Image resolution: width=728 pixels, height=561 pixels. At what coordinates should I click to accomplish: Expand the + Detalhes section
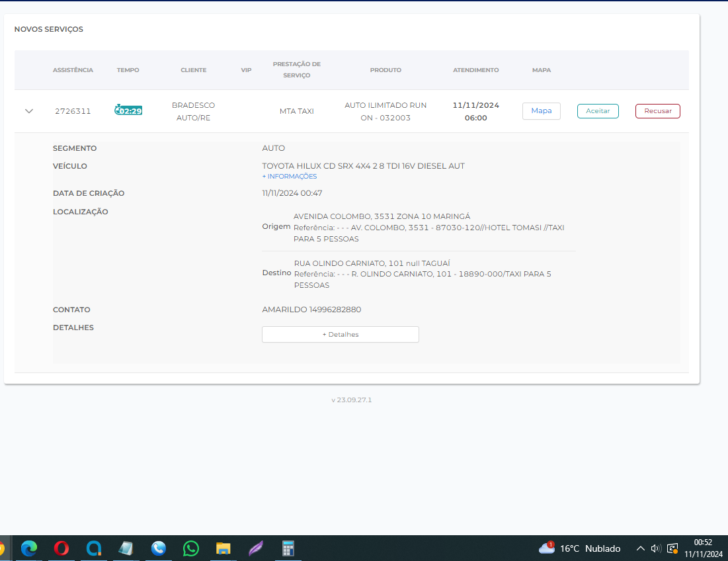(x=340, y=335)
